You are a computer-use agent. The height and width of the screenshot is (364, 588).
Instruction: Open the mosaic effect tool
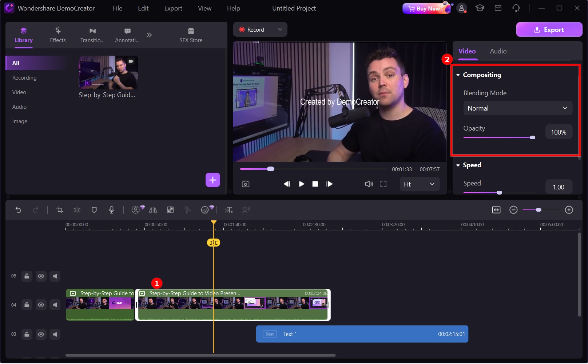170,210
